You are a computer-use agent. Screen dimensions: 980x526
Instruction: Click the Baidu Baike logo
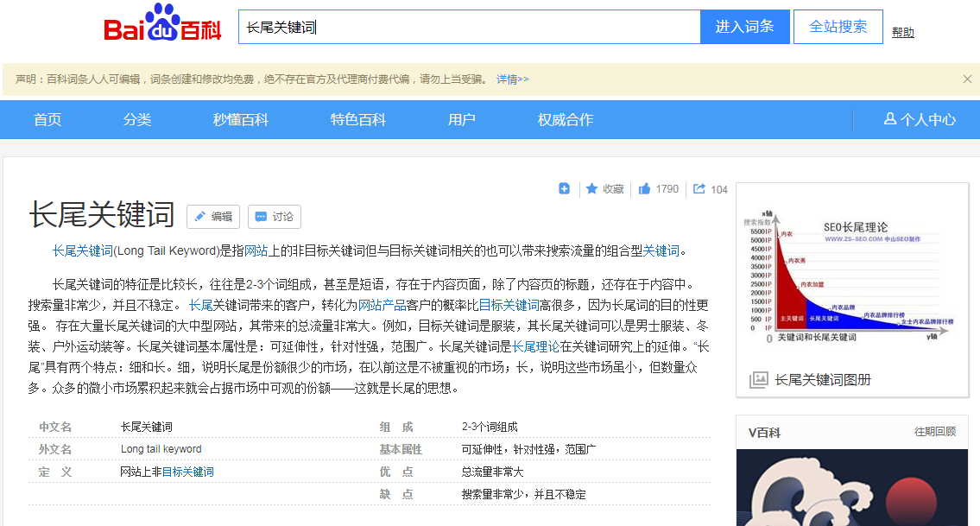pyautogui.click(x=162, y=26)
